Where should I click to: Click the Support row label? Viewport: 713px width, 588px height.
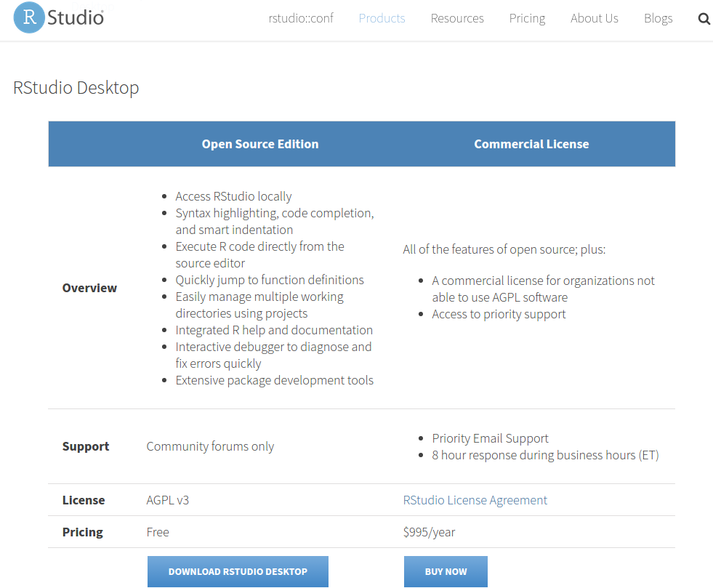[x=86, y=446]
